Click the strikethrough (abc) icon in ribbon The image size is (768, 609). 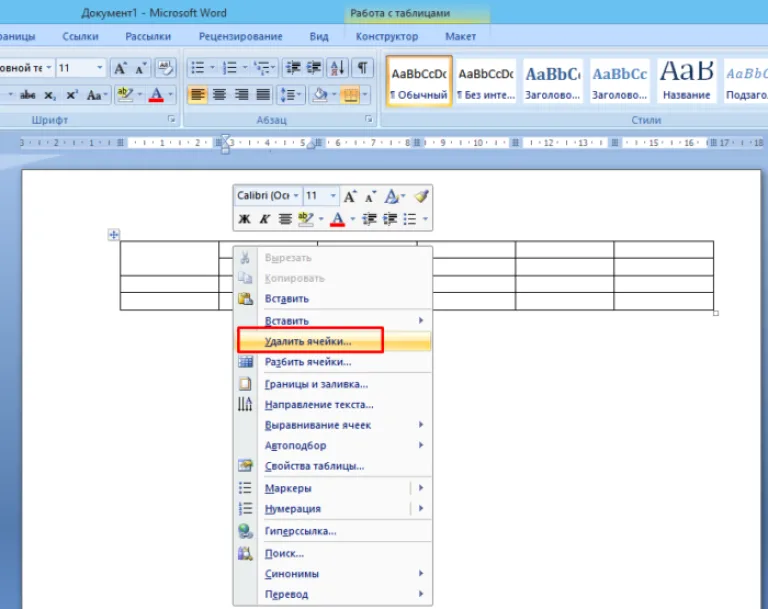[x=27, y=95]
